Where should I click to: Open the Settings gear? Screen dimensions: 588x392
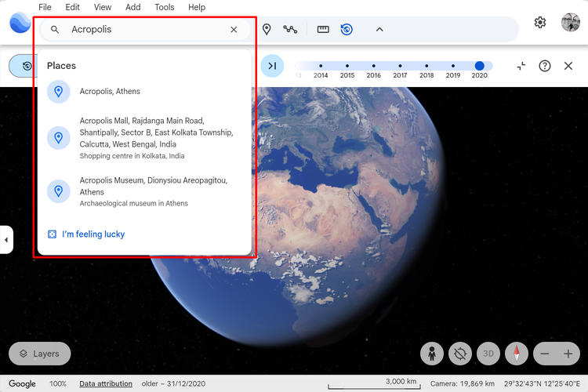click(540, 23)
